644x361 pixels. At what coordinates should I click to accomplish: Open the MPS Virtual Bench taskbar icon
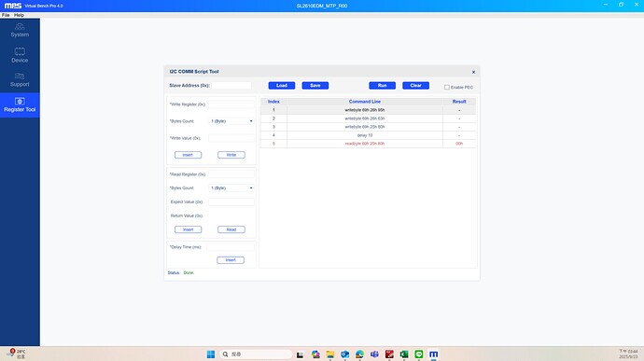click(434, 354)
